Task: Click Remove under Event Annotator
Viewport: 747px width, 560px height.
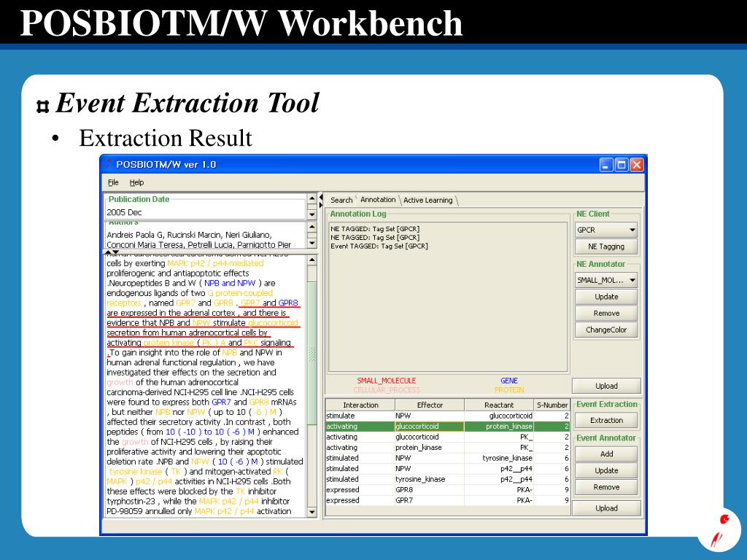Action: pyautogui.click(x=606, y=487)
